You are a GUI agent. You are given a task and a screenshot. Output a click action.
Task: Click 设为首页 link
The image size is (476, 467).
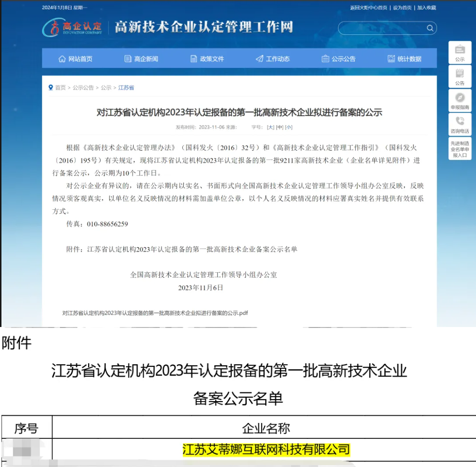tap(402, 8)
